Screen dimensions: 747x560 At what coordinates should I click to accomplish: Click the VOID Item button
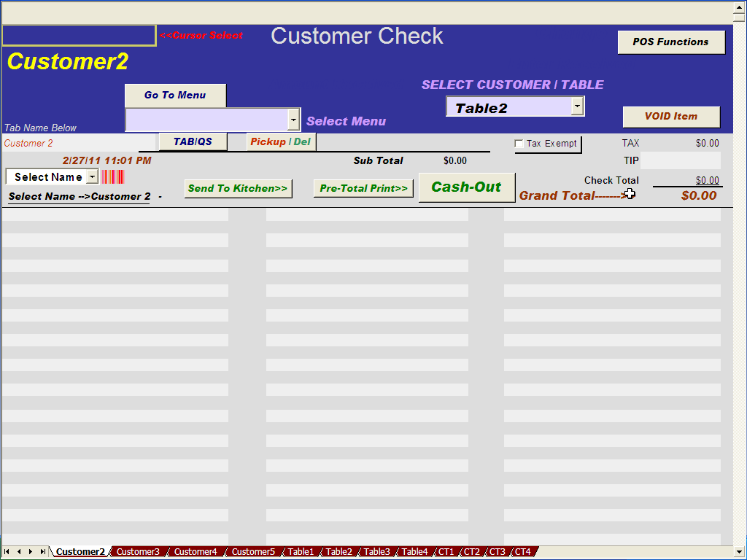click(x=671, y=117)
